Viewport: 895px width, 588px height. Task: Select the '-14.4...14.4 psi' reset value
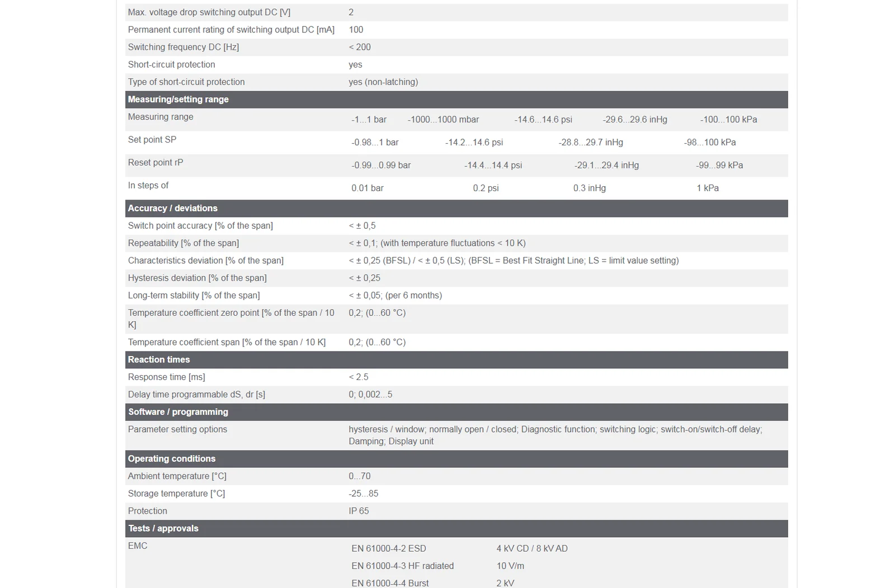[x=493, y=165]
